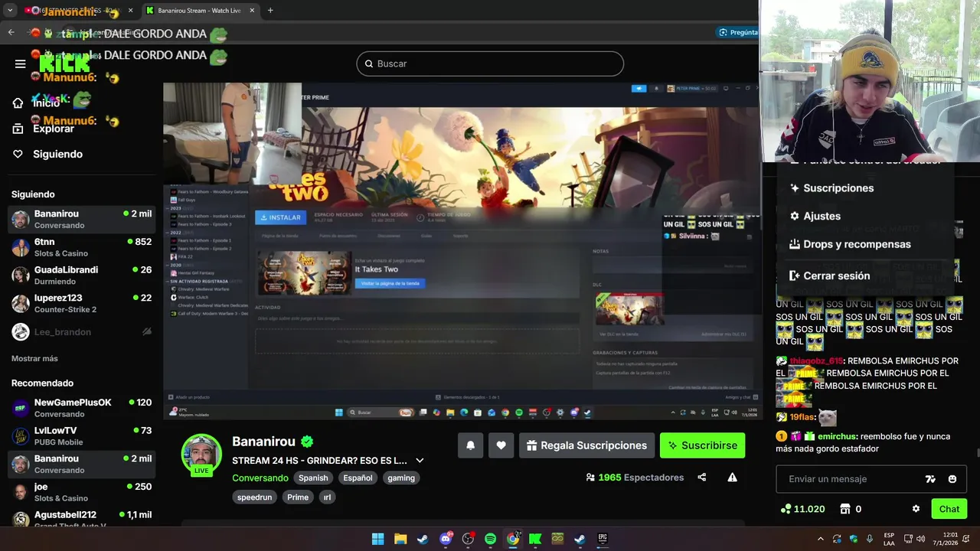Click the share stream icon

click(702, 478)
